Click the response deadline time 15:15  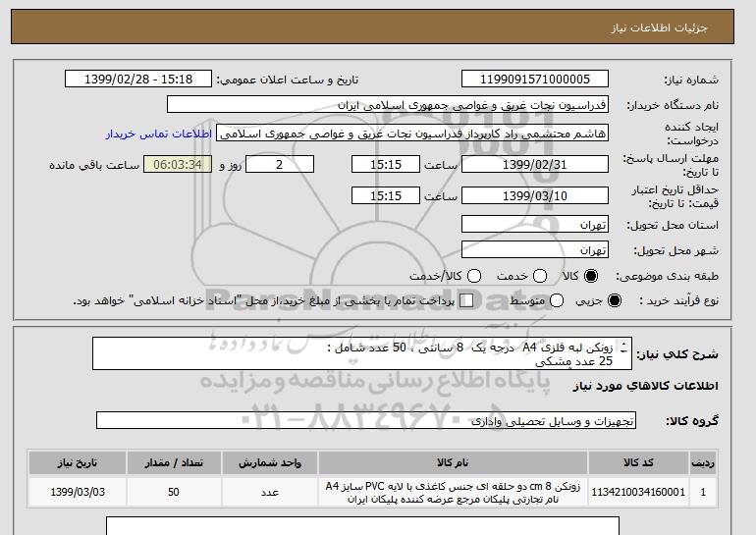coord(386,164)
